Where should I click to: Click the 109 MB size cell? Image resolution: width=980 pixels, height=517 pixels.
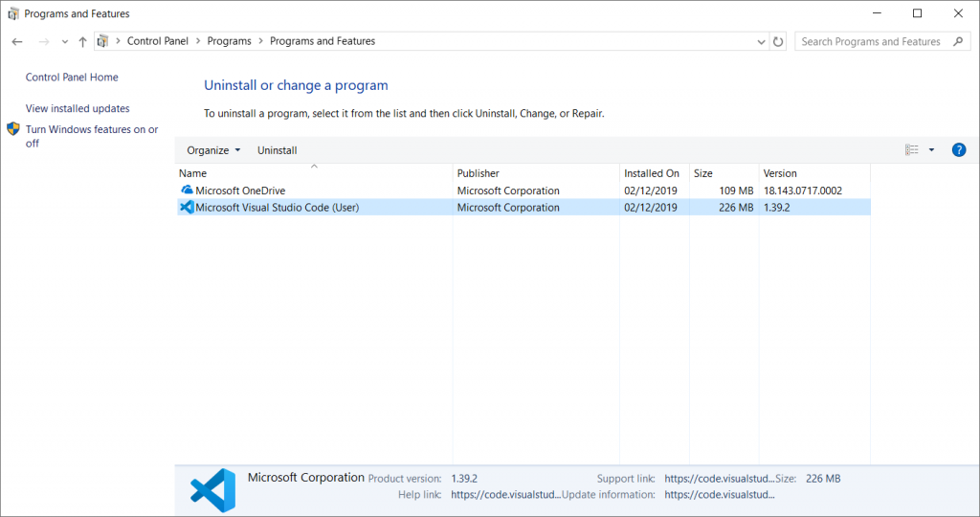736,191
